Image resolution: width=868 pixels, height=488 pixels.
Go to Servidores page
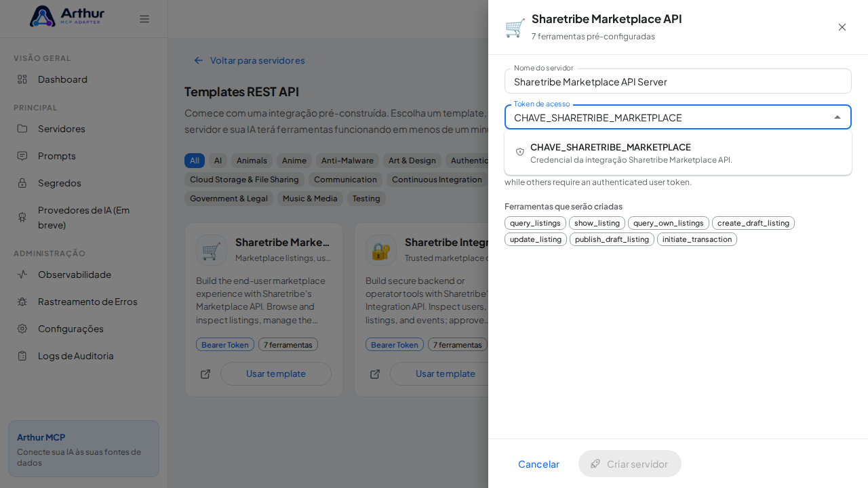[84, 129]
